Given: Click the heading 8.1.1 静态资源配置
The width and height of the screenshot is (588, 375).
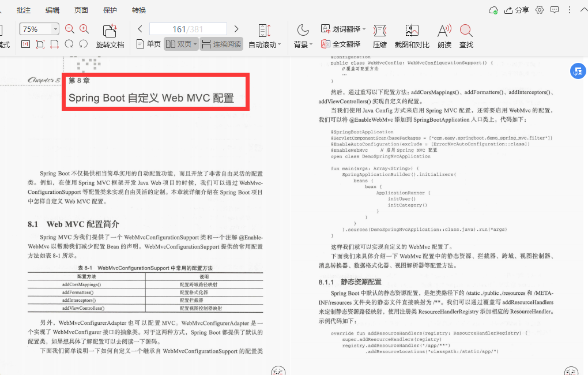Looking at the screenshot, I should [x=350, y=282].
